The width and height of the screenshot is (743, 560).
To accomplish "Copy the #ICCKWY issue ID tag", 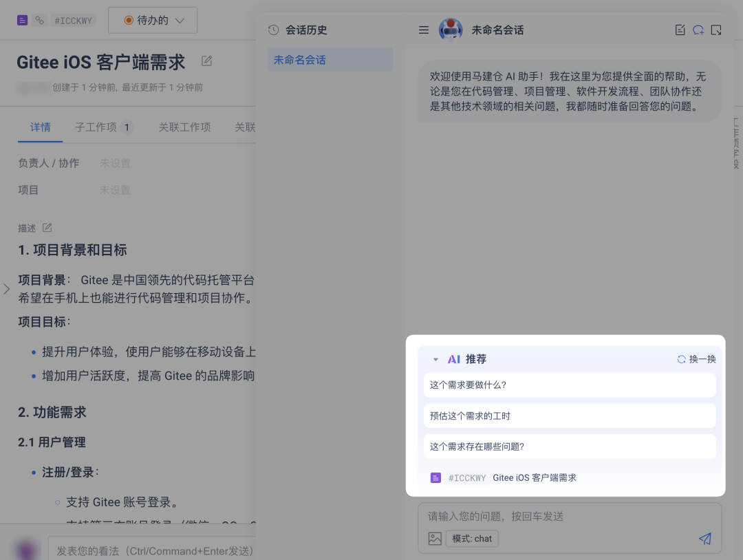I will tap(73, 21).
